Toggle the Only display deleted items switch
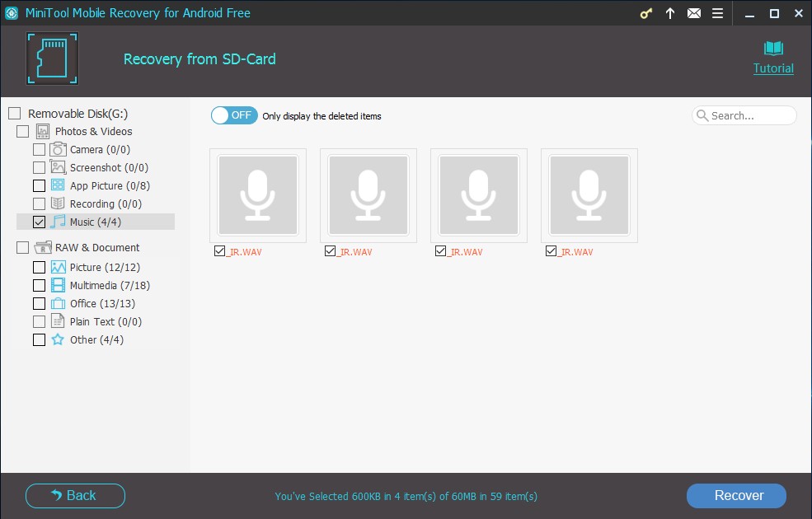The height and width of the screenshot is (519, 812). click(234, 115)
